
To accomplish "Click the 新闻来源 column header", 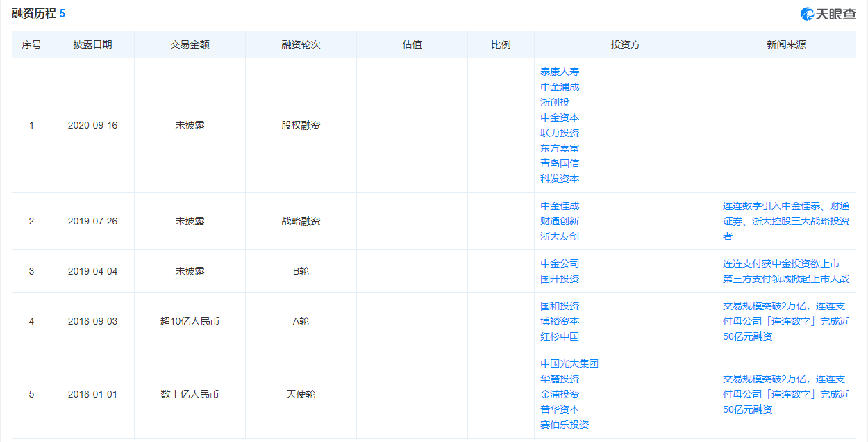I will coord(786,44).
